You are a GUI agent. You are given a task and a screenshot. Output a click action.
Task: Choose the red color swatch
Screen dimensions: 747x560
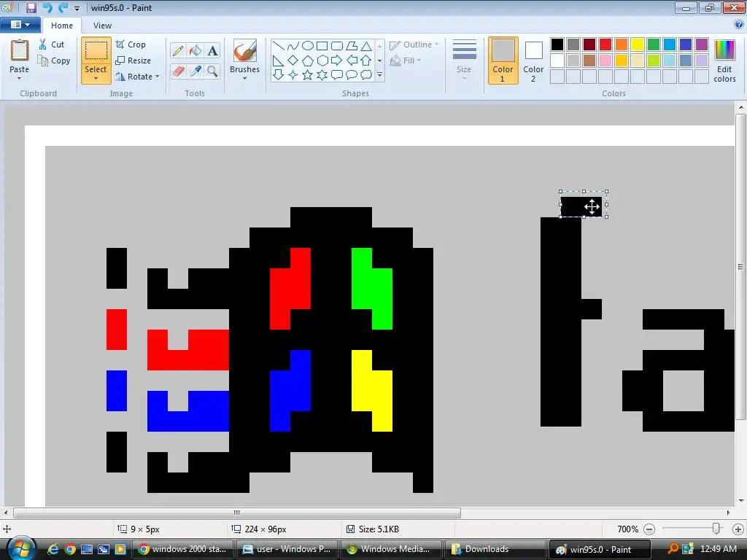[x=605, y=44]
